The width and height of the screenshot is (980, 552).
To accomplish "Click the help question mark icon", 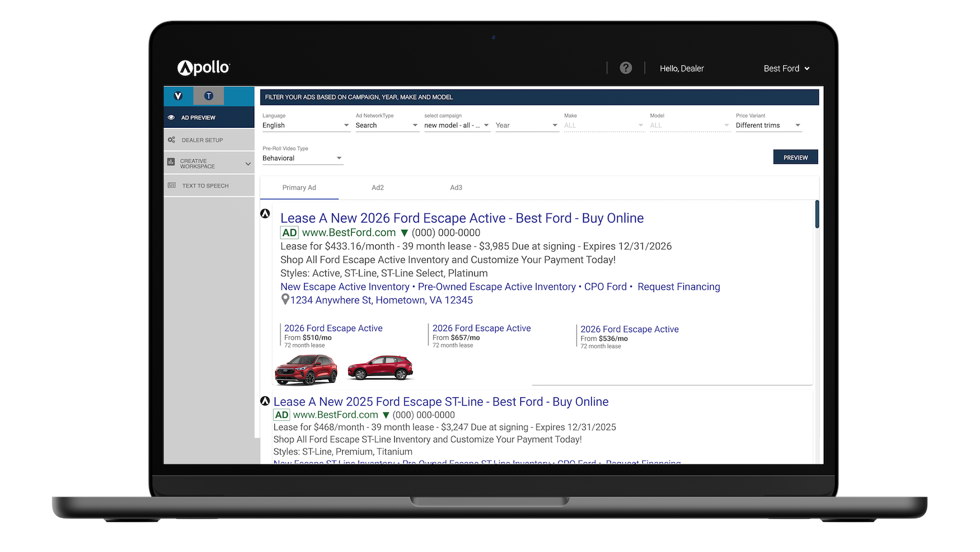I will point(626,68).
